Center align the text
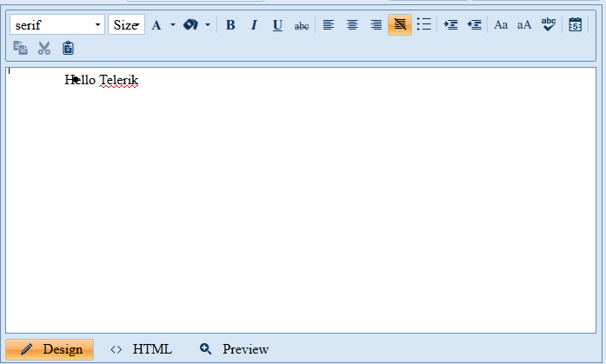The image size is (606, 364). 352,25
